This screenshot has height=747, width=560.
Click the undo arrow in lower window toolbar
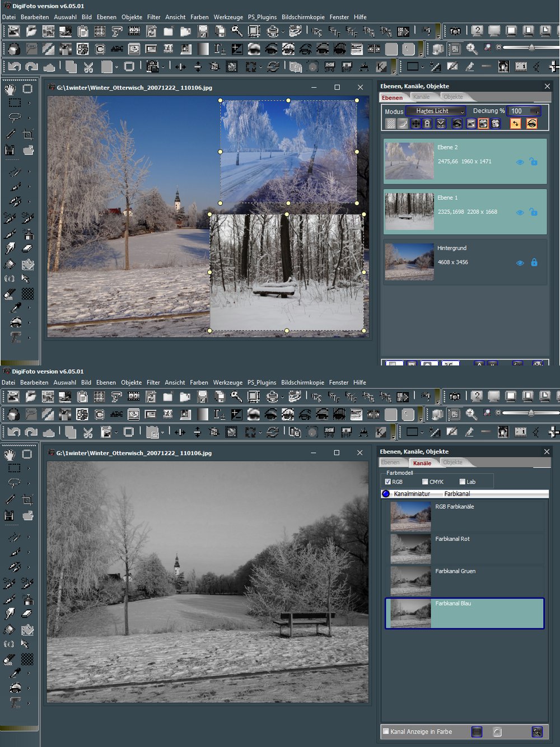pyautogui.click(x=14, y=432)
